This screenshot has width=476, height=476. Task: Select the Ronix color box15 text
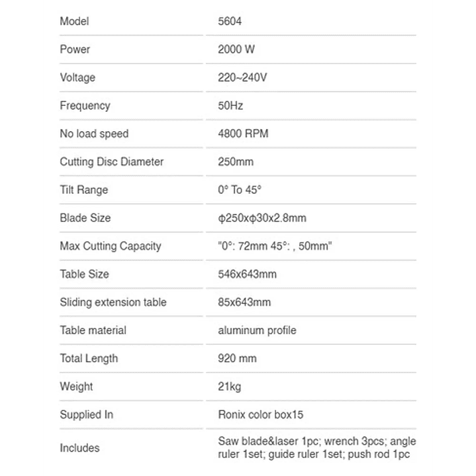[x=260, y=415]
